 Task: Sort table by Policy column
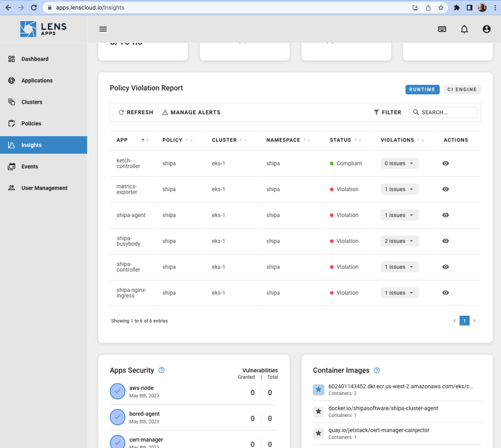[189, 140]
